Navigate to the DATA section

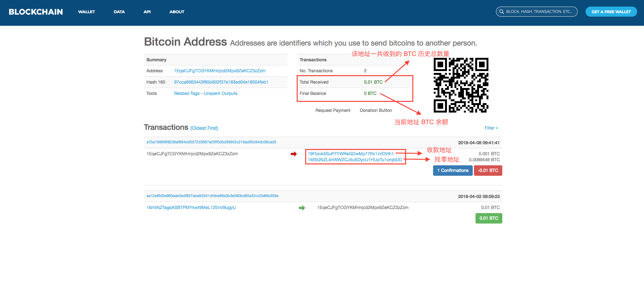119,12
